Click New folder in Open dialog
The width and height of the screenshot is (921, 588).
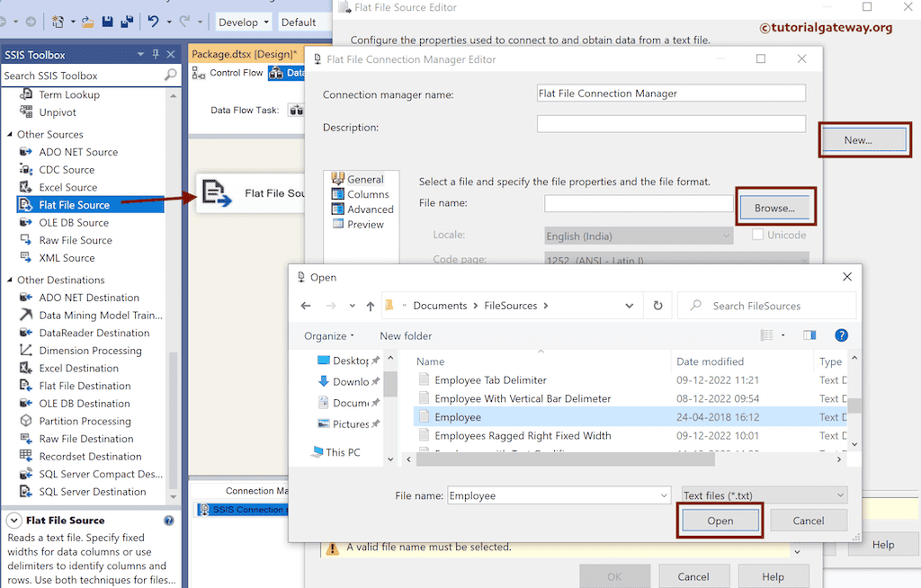(406, 336)
